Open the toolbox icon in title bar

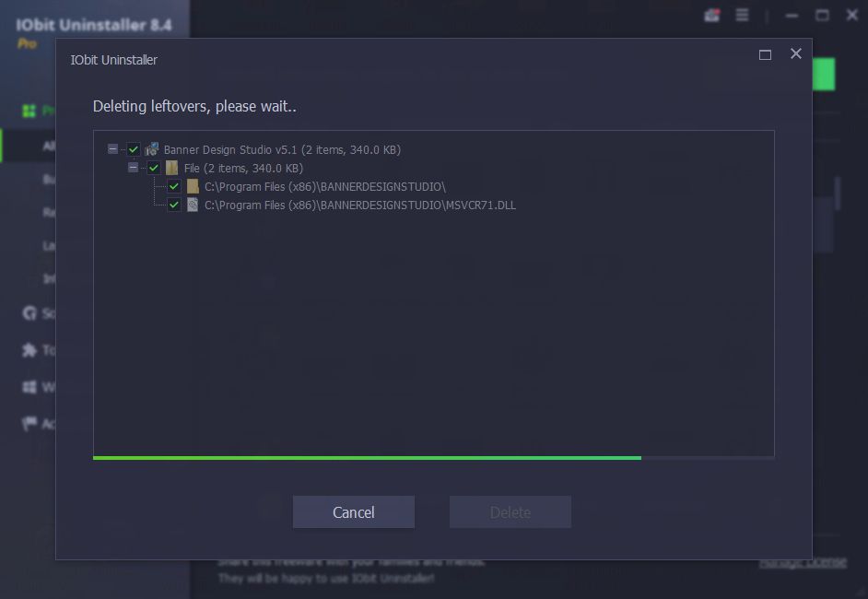tap(712, 16)
